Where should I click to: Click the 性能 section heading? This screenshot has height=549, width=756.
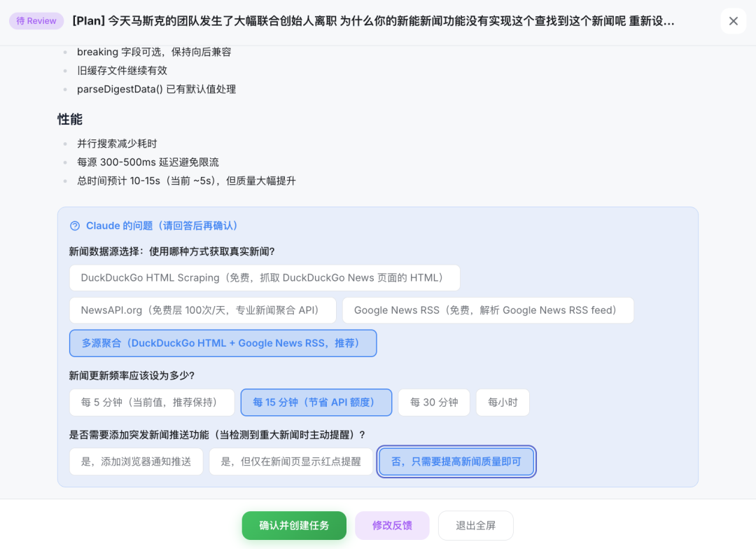tap(70, 120)
